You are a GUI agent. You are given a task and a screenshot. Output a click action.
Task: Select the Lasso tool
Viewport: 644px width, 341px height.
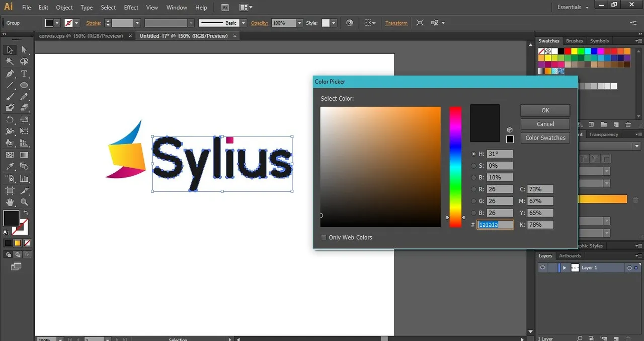coord(24,61)
